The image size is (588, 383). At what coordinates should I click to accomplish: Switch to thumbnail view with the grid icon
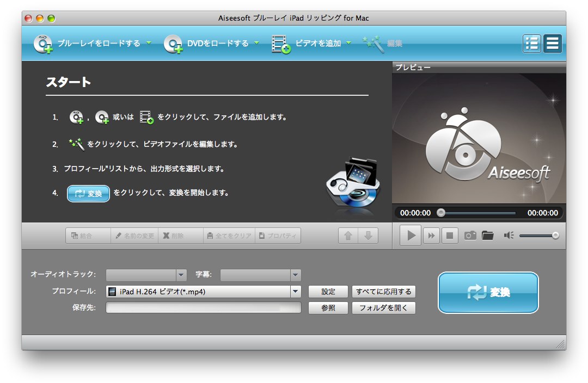click(x=532, y=43)
